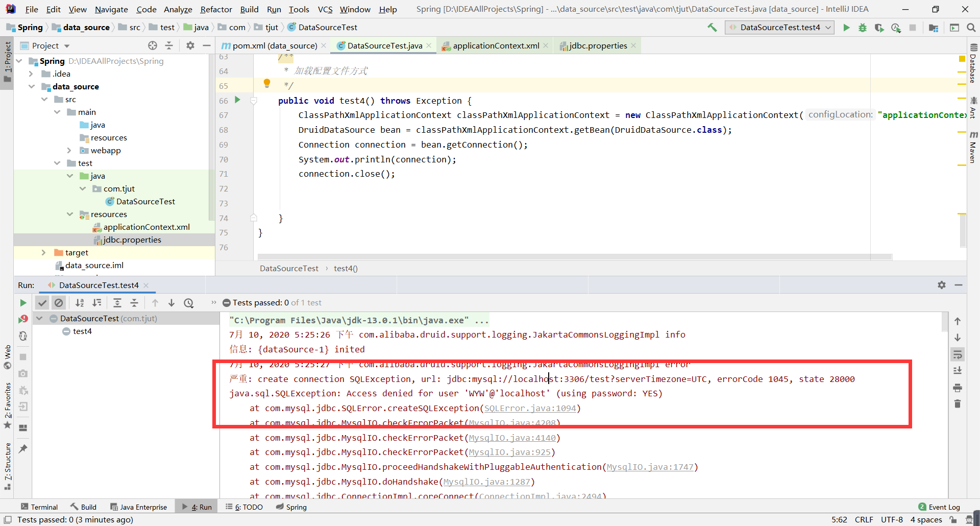Toggle show passed tests
The width and height of the screenshot is (980, 526).
tap(42, 303)
